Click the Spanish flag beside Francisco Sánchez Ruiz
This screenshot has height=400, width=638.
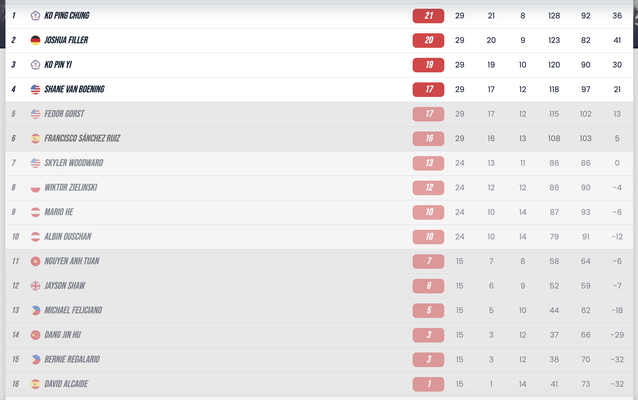pos(35,138)
